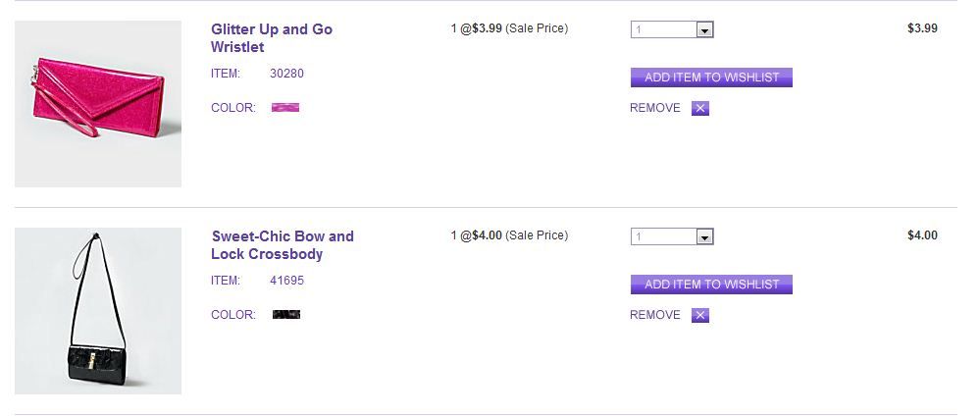The width and height of the screenshot is (980, 416).
Task: Click the $3.99 sale price text
Action: pos(487,28)
